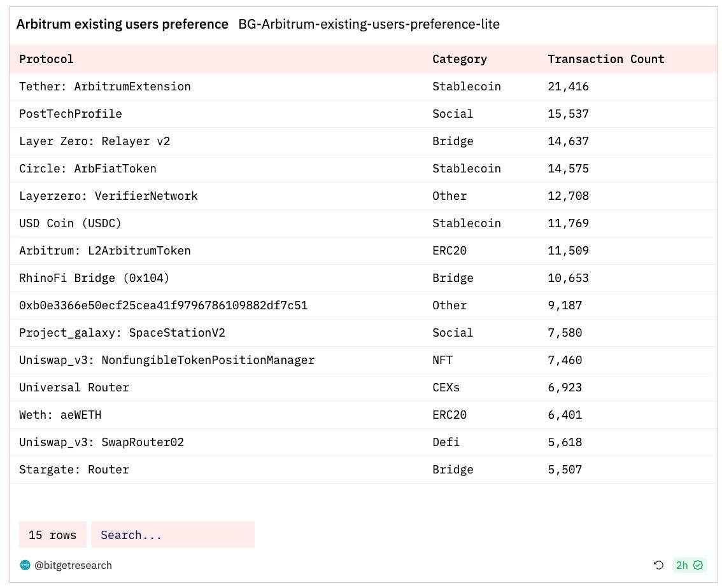Open the Arbitrum existing users preference title
722x588 pixels.
[x=122, y=24]
